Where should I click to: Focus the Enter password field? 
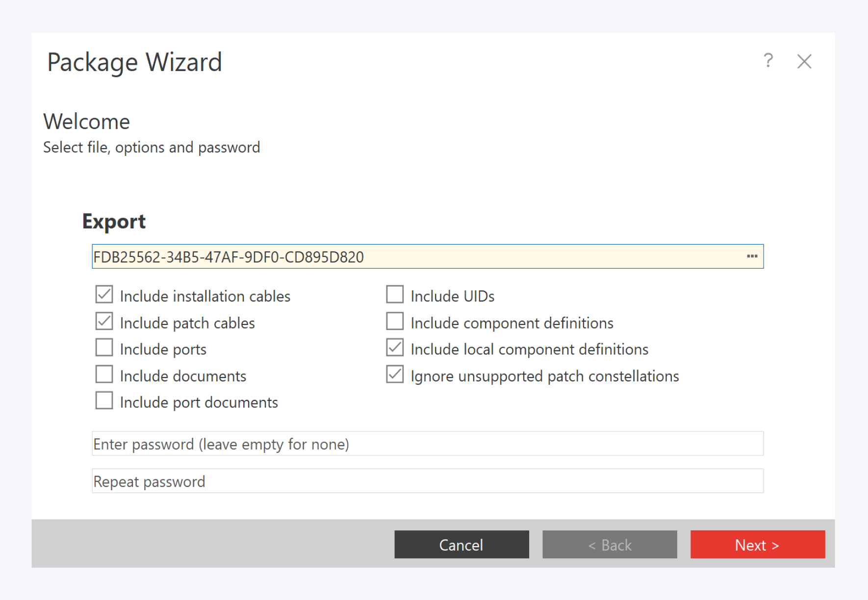(427, 444)
